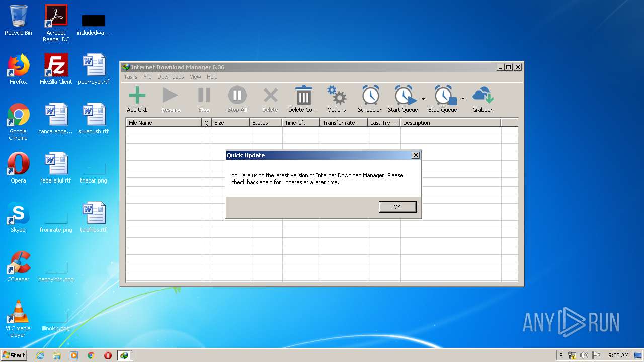Click the Delete Completed trash icon
The image size is (644, 362).
pos(303,96)
